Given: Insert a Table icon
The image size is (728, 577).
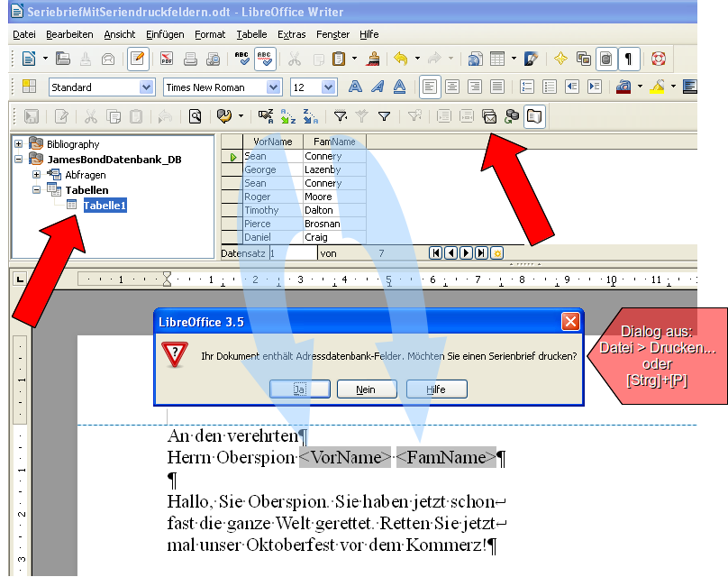Looking at the screenshot, I should pos(497,59).
